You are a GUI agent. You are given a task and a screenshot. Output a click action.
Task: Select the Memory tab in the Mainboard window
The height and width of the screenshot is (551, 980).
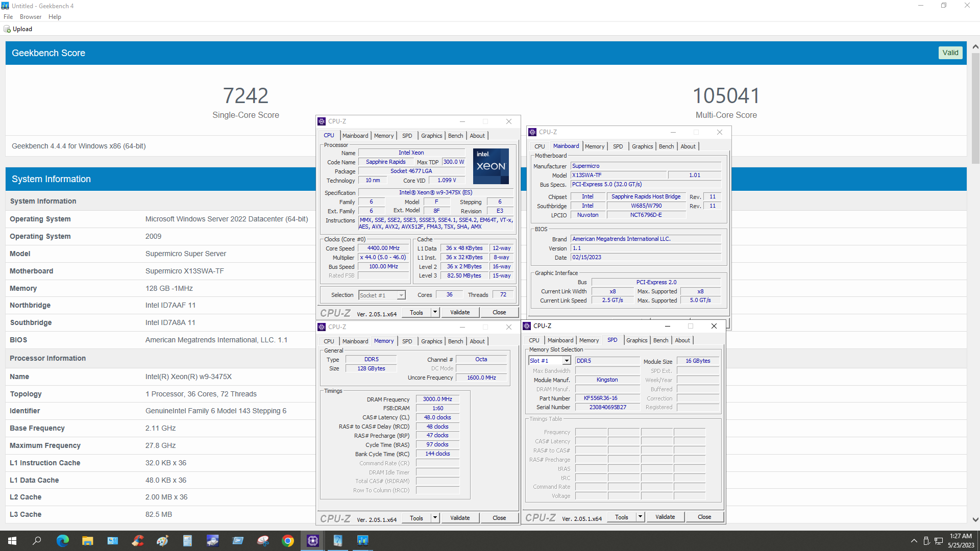point(595,146)
